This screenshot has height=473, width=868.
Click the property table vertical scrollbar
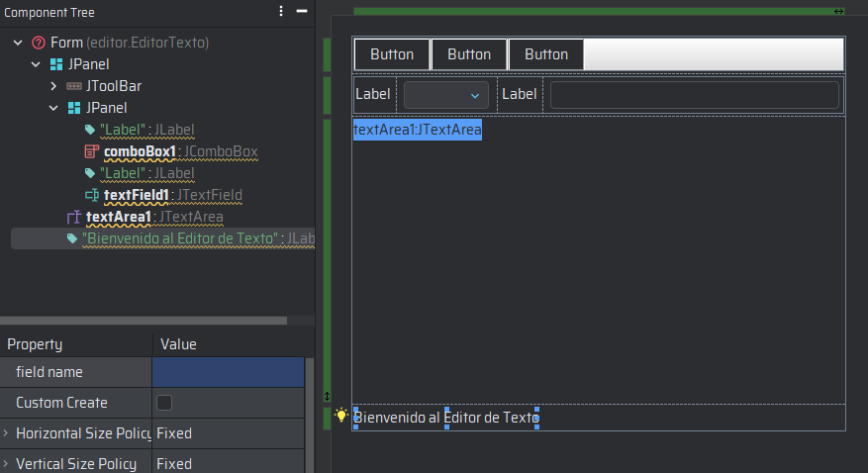click(310, 415)
